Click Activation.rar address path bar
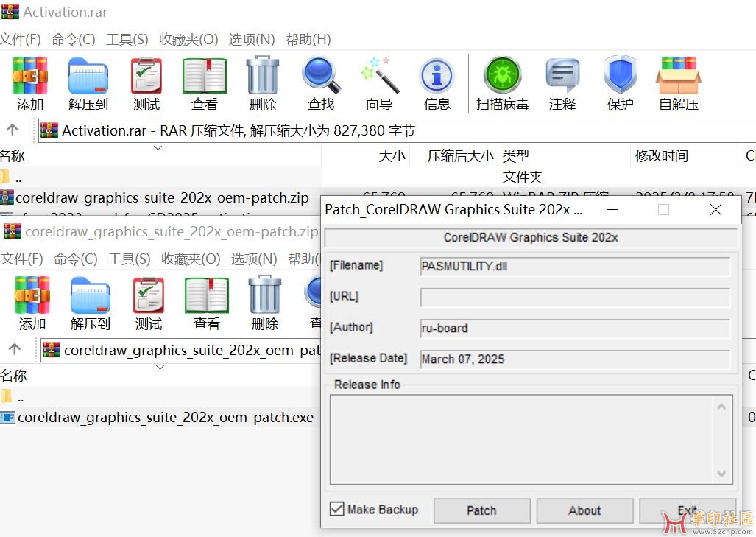This screenshot has height=537, width=756. 397,130
